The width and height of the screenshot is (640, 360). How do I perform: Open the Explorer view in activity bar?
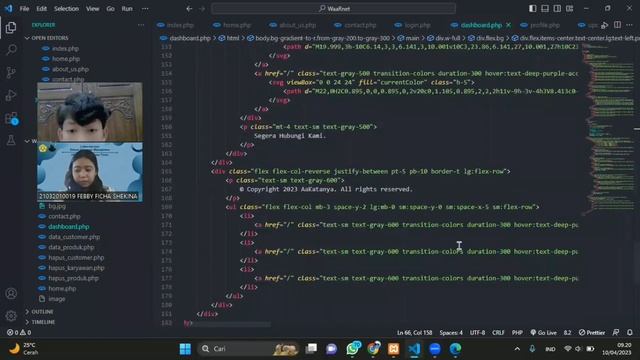click(x=11, y=27)
